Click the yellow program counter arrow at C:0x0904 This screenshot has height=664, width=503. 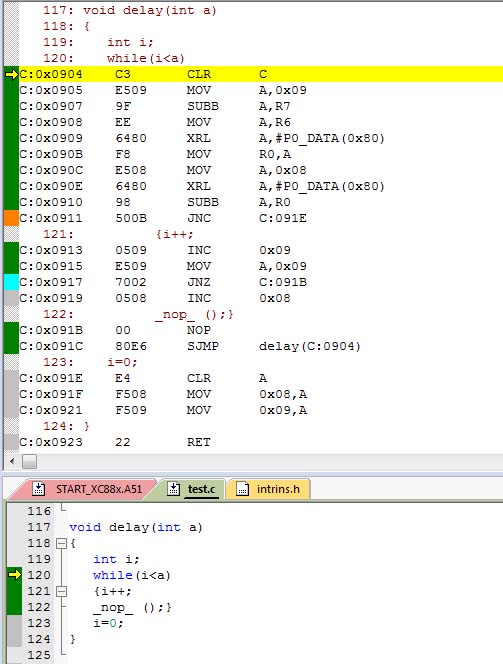coord(11,75)
